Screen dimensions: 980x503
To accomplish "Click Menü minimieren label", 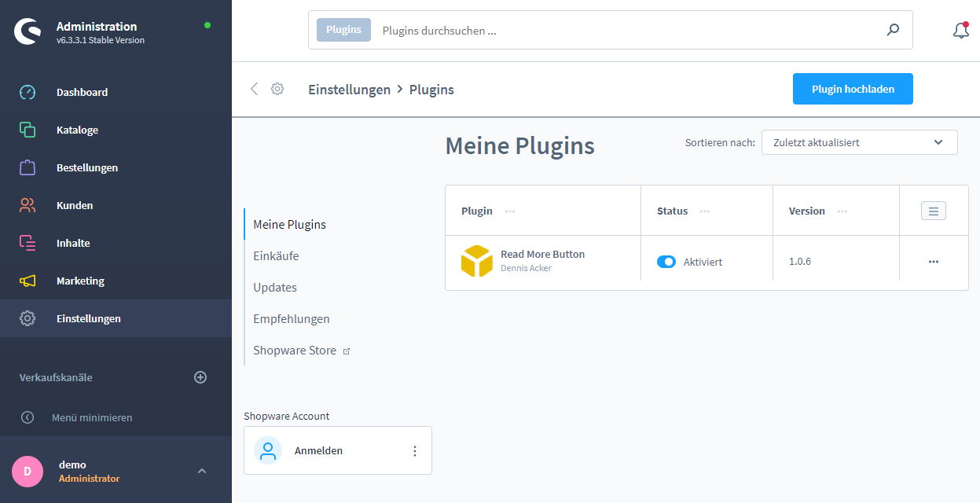I will 92,417.
